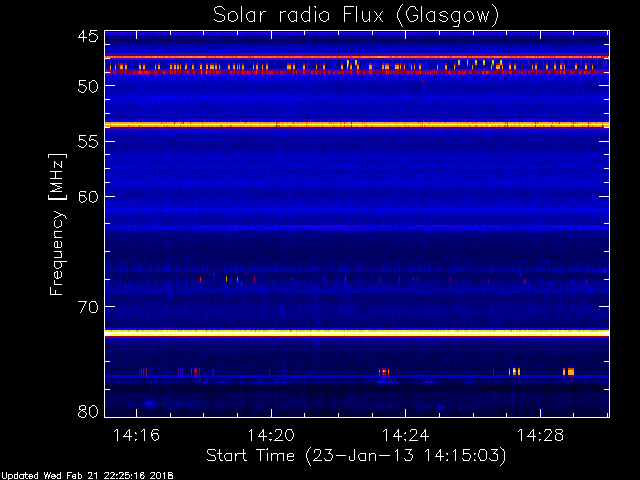
Task: Click the faint blue line near 63 MHz
Action: coord(357,226)
